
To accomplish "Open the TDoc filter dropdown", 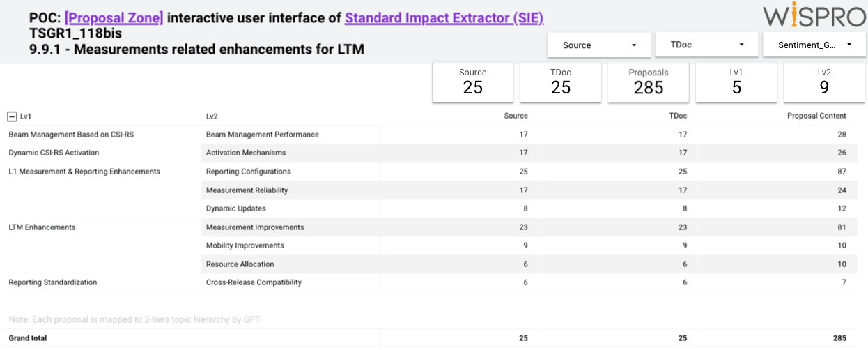I will click(x=707, y=45).
